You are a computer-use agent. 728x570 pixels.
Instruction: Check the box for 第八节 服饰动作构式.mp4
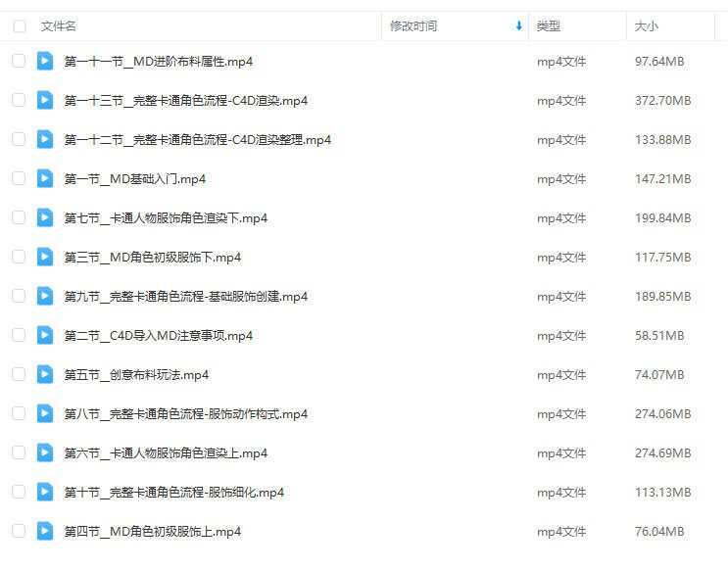coord(19,413)
